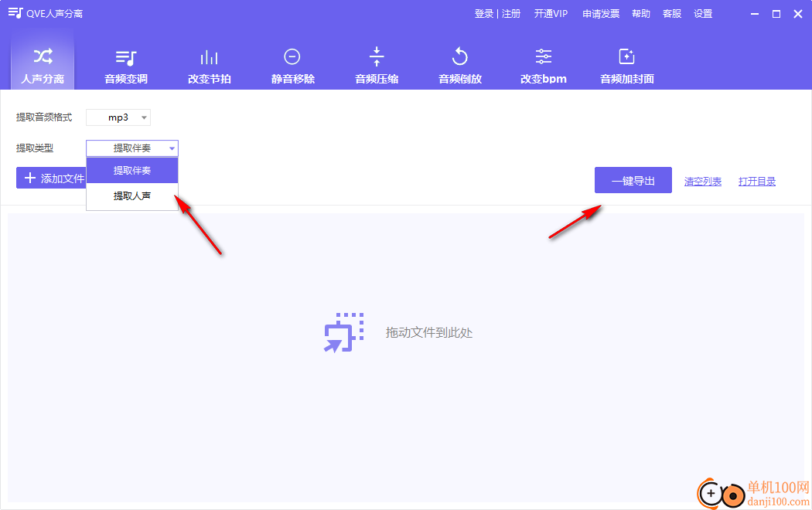The image size is (812, 510).
Task: Open the 静音移除 silence removal tool
Action: (x=292, y=66)
